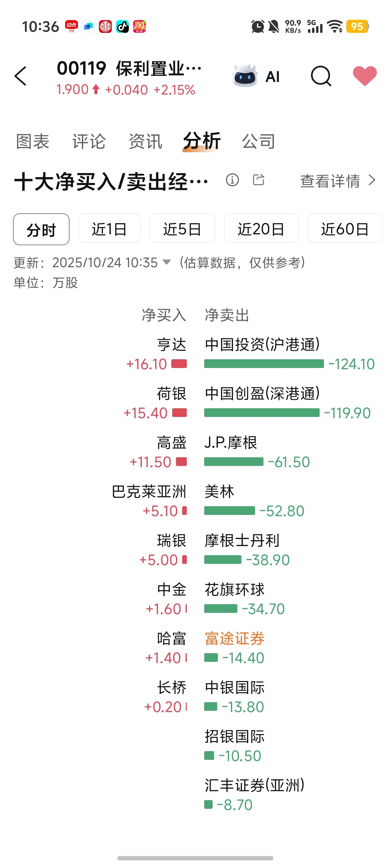Tap the Taobao notification icon
This screenshot has width=391, height=868.
coord(139,26)
